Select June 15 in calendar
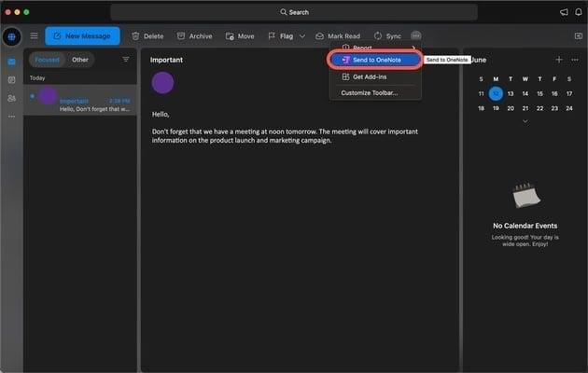 click(540, 93)
